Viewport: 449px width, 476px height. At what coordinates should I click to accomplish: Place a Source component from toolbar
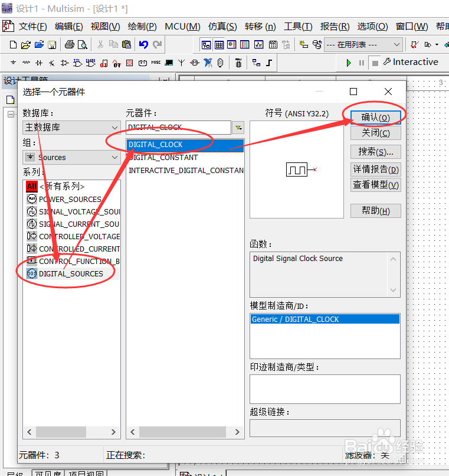(13, 63)
